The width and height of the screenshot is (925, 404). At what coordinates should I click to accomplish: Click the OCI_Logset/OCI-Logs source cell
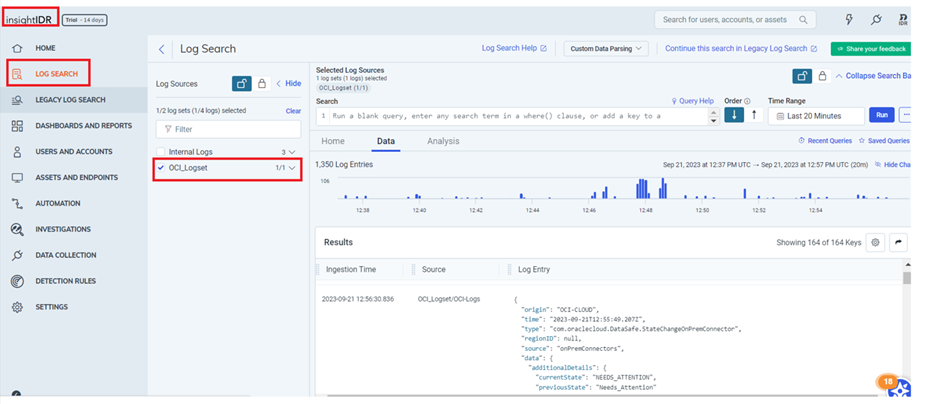click(449, 299)
